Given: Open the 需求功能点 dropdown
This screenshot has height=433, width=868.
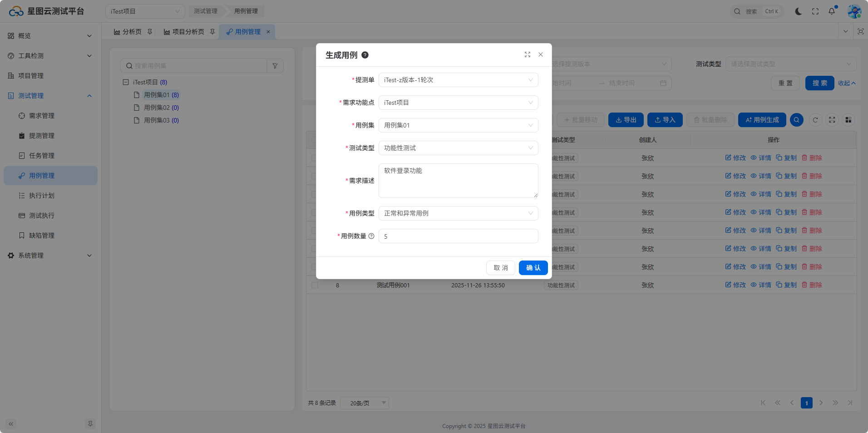Looking at the screenshot, I should [x=458, y=103].
